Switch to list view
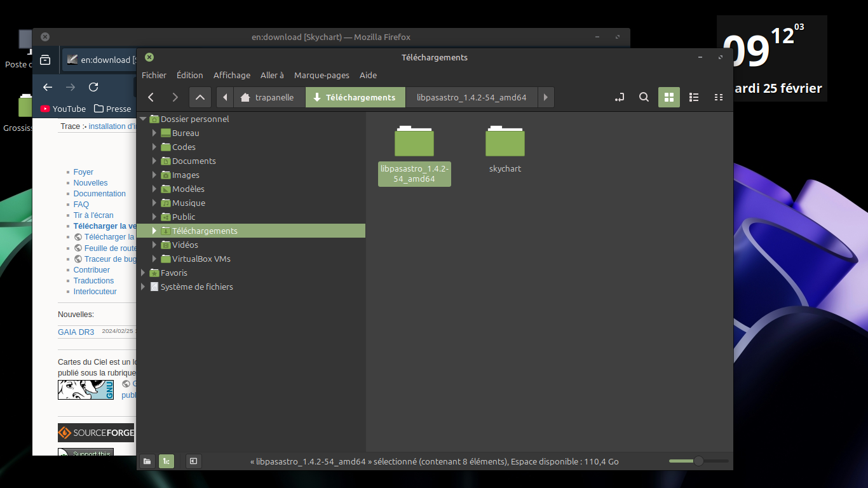Viewport: 868px width, 488px height. click(694, 97)
